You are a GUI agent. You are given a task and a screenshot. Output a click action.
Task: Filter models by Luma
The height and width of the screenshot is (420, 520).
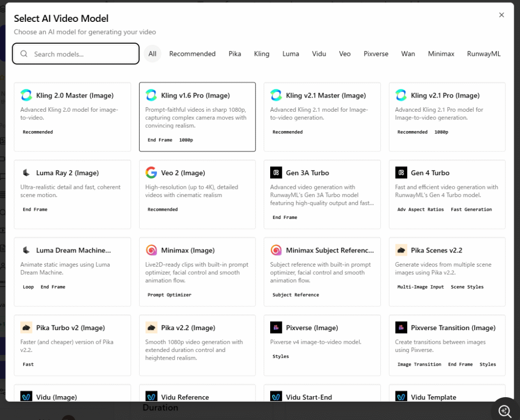290,54
